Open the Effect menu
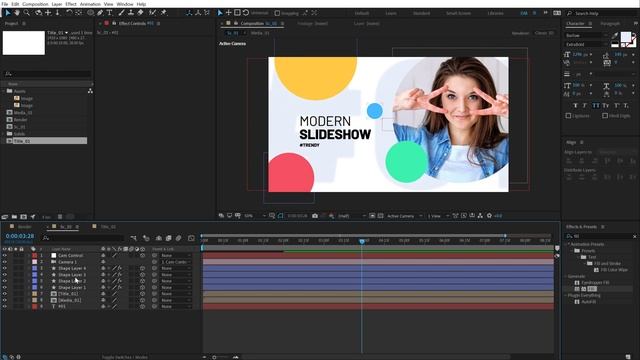 71,4
